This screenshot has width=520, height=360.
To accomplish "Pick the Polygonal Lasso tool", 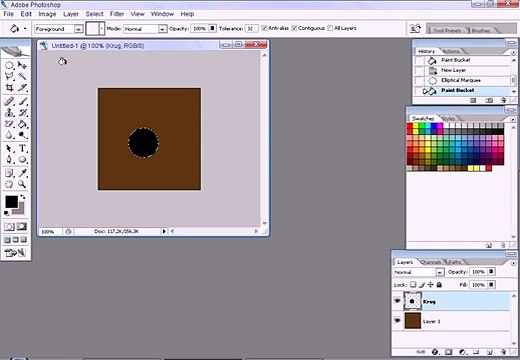I will pyautogui.click(x=9, y=76).
